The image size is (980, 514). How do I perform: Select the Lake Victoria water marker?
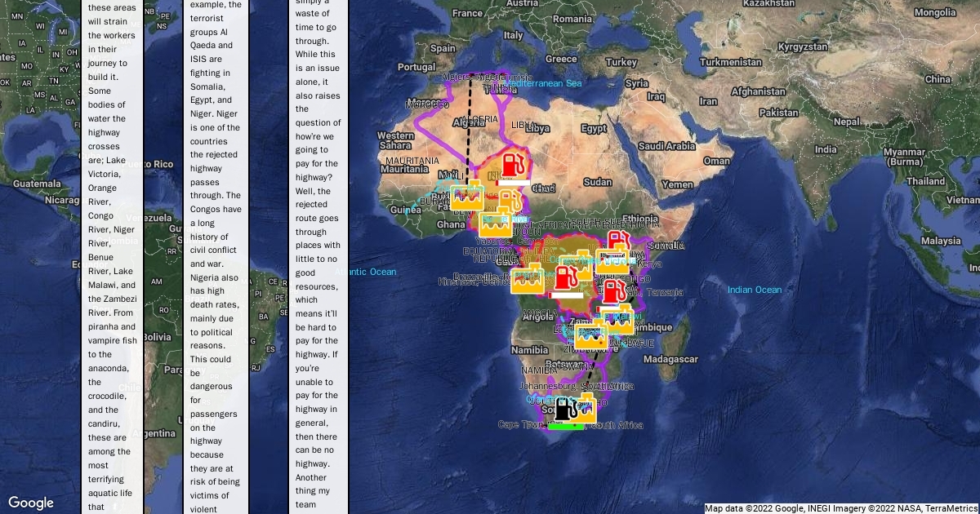coord(611,261)
